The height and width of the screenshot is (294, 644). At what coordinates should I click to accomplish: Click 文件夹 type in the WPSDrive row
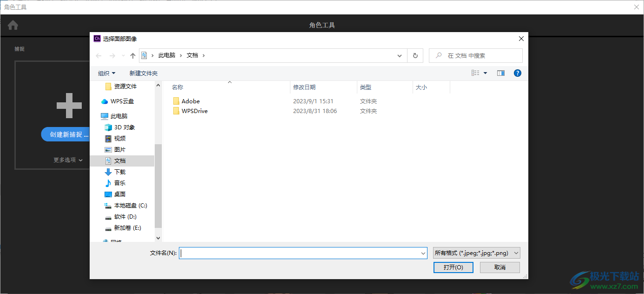point(368,111)
